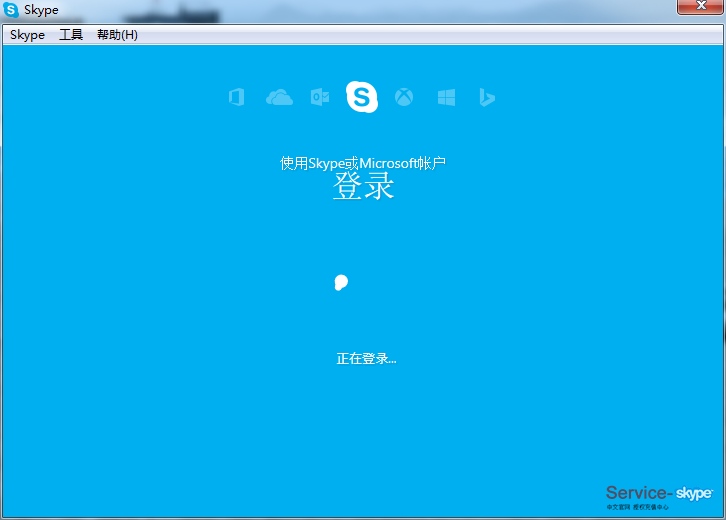The image size is (726, 520).
Task: Click the highlighted Skype logo in the service row
Action: (x=362, y=97)
